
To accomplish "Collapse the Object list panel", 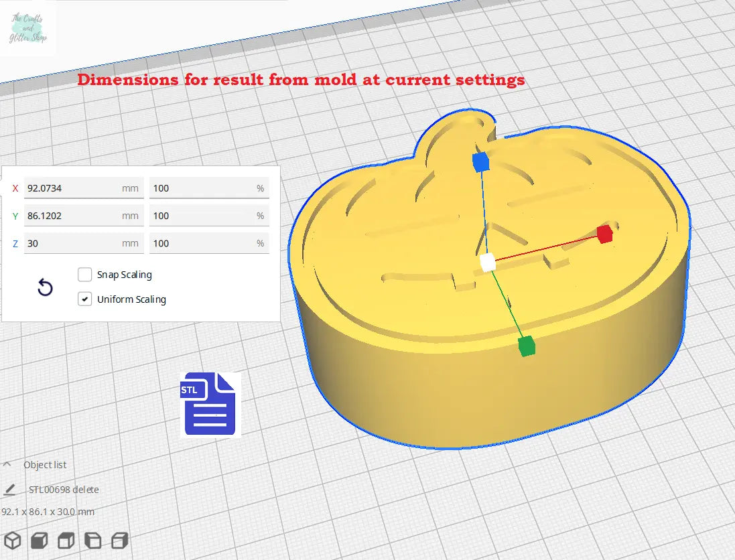I will pos(9,464).
